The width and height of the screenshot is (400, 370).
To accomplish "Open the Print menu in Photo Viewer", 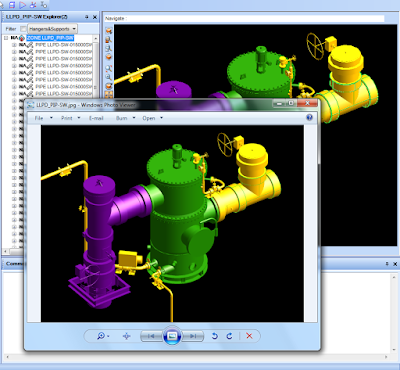I will [x=70, y=118].
